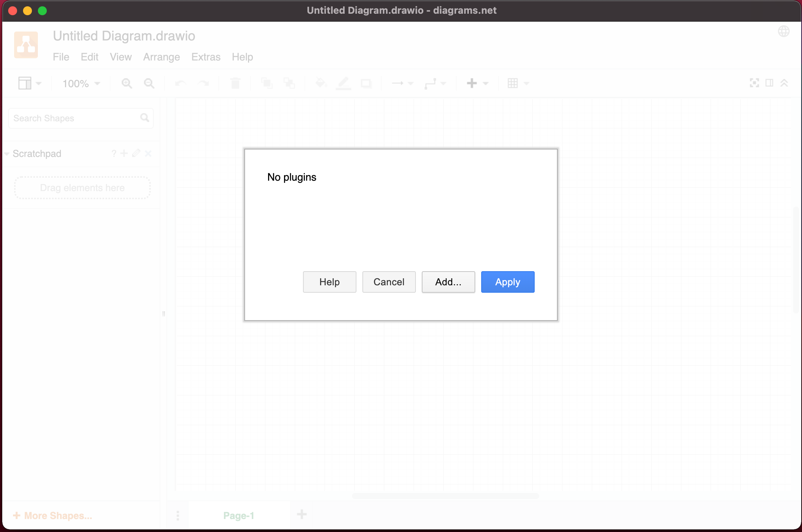This screenshot has height=532, width=802.
Task: Click the Drag elements here drop area
Action: [x=82, y=188]
